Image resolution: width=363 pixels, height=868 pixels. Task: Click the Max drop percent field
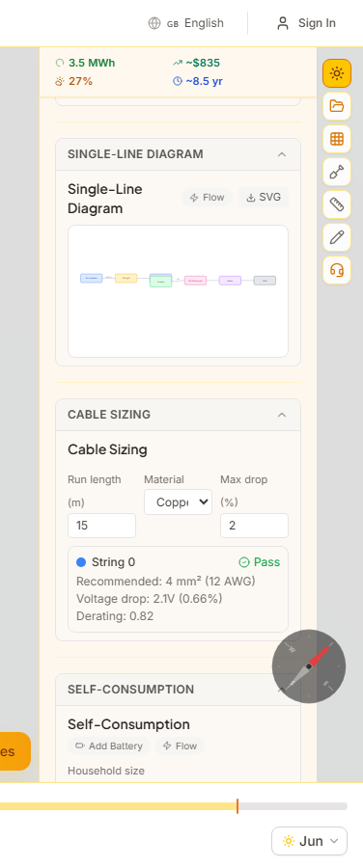pos(254,526)
